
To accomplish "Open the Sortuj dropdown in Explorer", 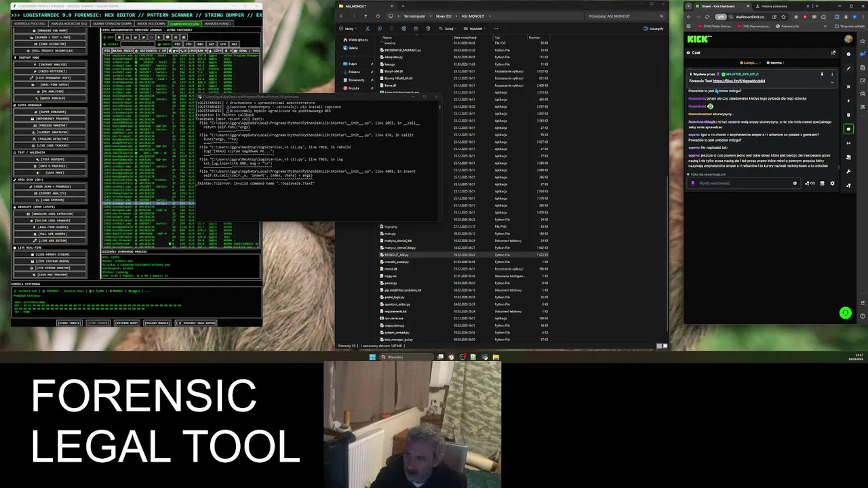I will pyautogui.click(x=448, y=28).
